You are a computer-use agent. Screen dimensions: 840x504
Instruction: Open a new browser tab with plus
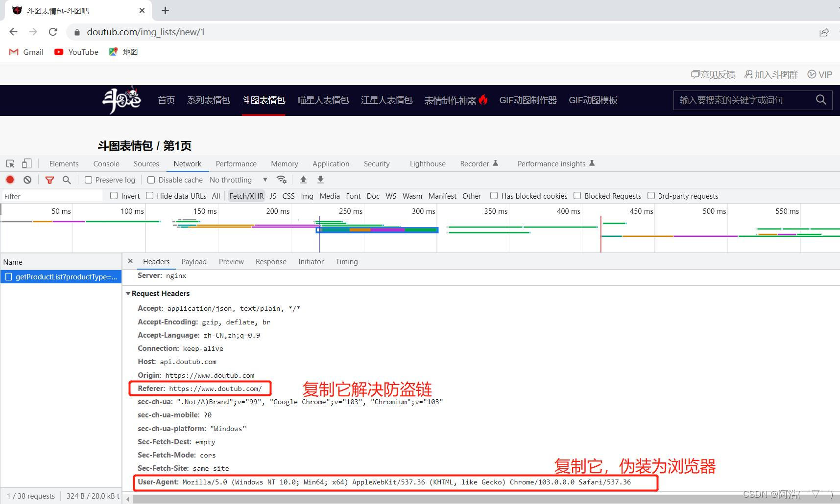click(165, 10)
